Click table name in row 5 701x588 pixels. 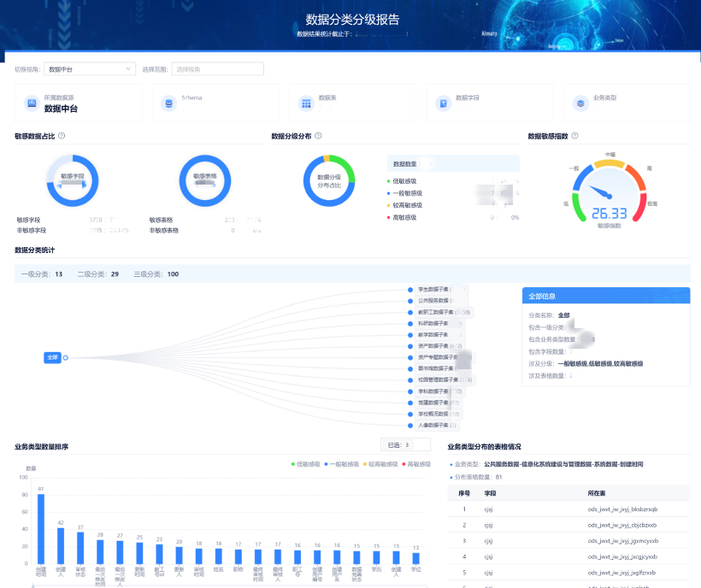pyautogui.click(x=621, y=573)
